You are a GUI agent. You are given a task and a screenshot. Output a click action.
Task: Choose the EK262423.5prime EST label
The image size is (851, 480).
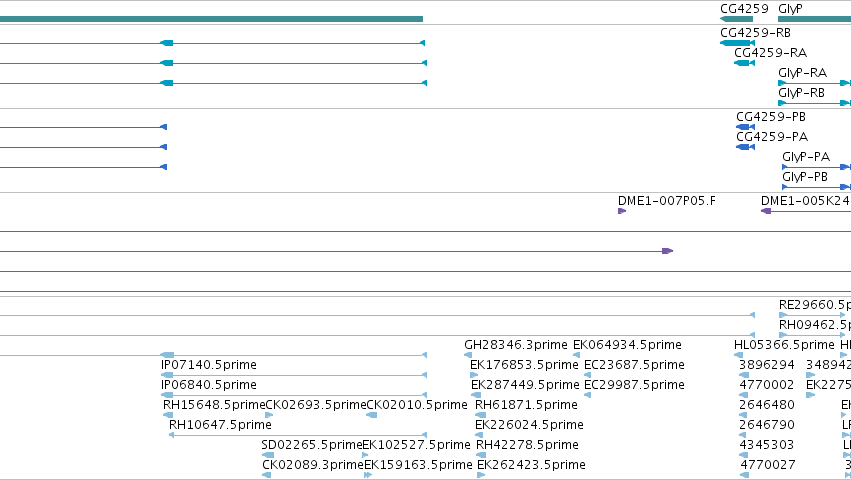click(x=531, y=465)
